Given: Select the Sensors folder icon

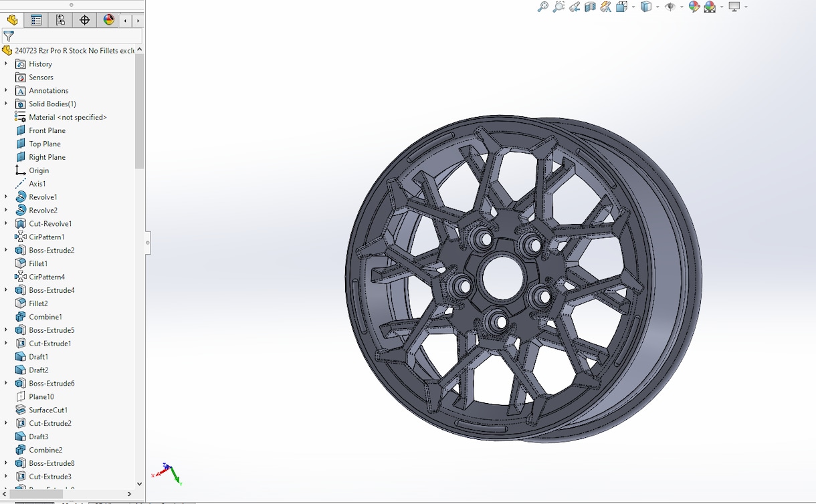Looking at the screenshot, I should coord(21,78).
